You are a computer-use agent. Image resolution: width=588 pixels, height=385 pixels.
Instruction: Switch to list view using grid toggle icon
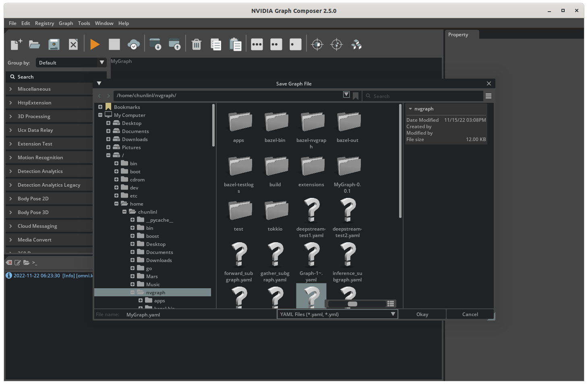(x=391, y=304)
